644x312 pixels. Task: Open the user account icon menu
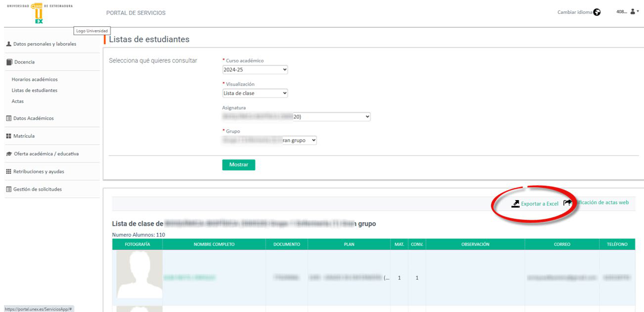click(x=632, y=11)
